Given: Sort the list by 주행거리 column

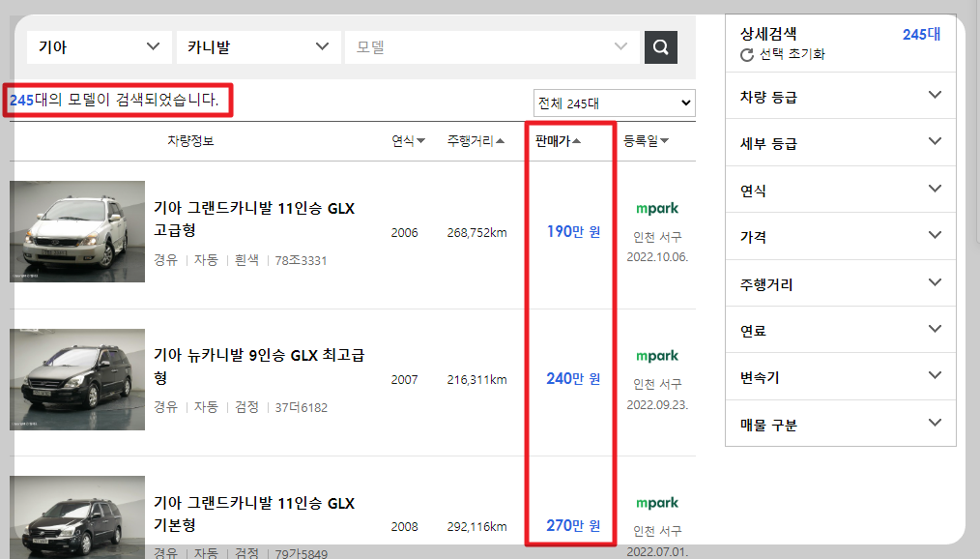Looking at the screenshot, I should tap(476, 140).
